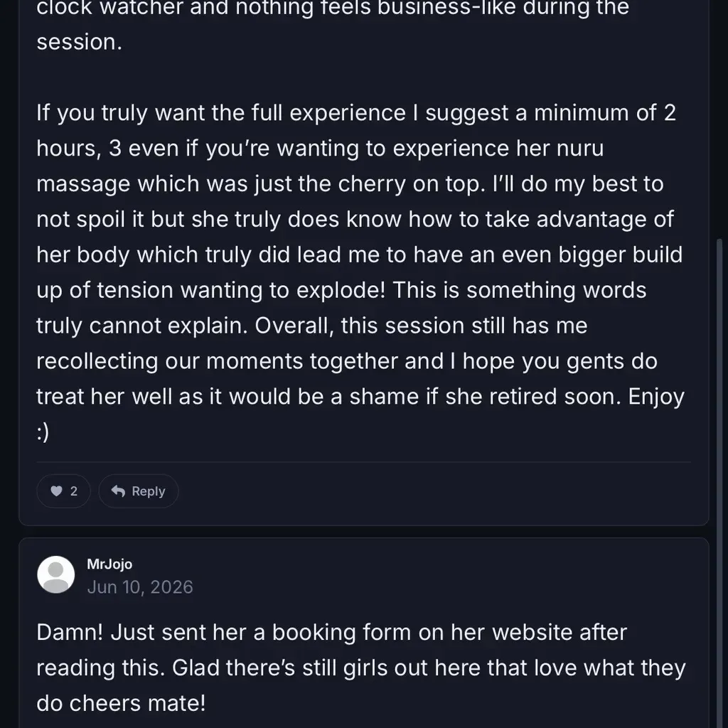The height and width of the screenshot is (728, 728).
Task: Click the smiley ":)" ending the review
Action: click(x=42, y=432)
